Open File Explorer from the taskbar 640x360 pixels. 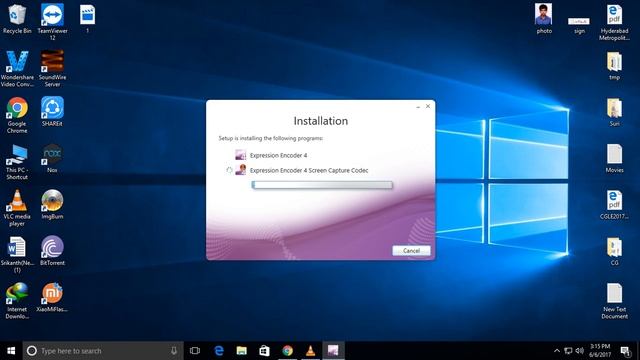point(242,351)
